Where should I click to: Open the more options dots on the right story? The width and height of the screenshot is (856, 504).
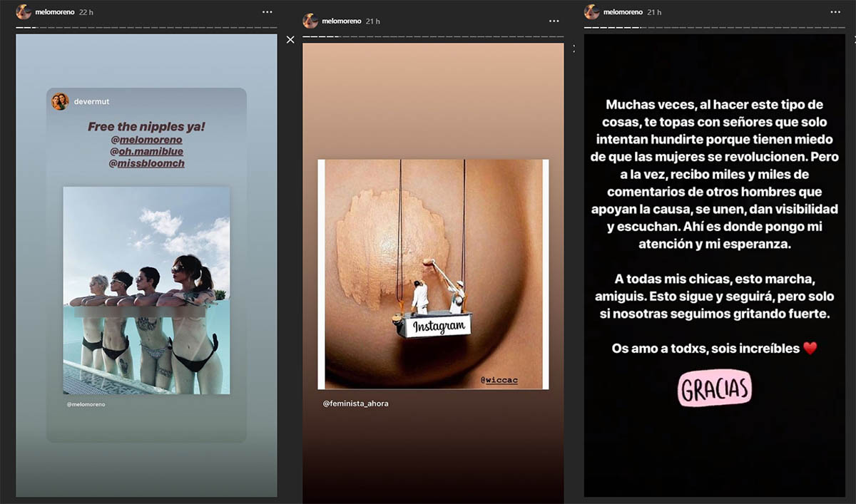click(x=835, y=12)
